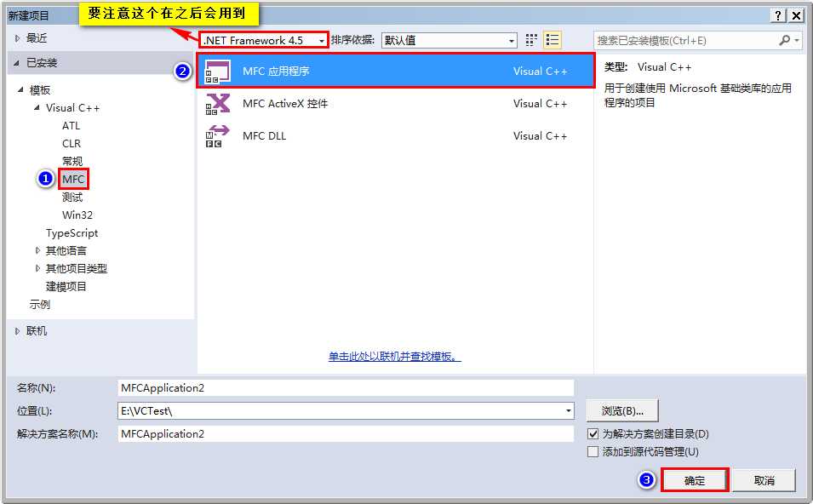Click the 取消 button
The width and height of the screenshot is (813, 504).
764,480
